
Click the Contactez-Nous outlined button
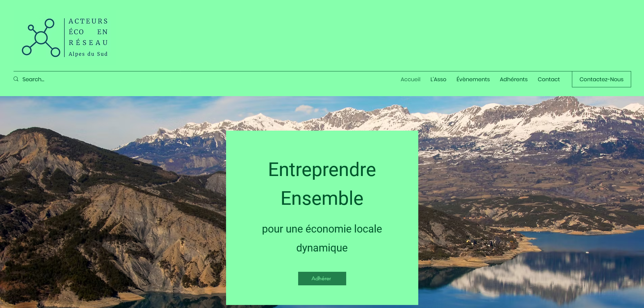point(601,79)
